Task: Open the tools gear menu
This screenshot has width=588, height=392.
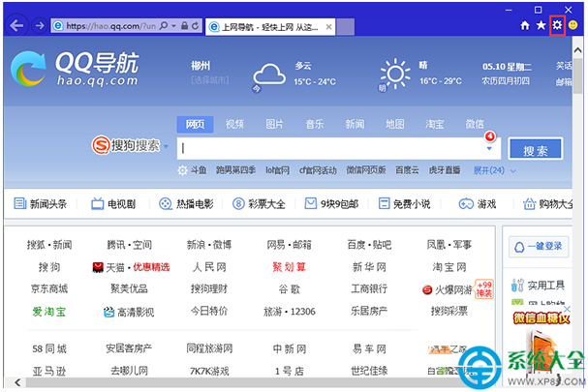Action: (557, 25)
